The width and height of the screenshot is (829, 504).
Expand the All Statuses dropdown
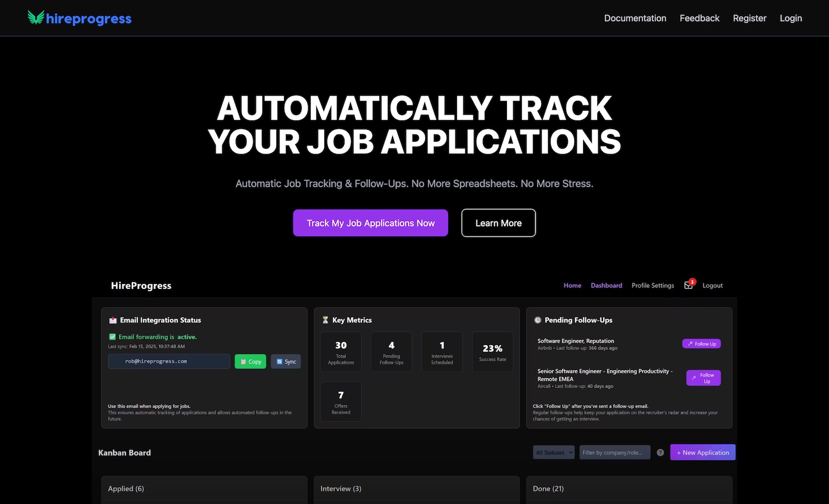coord(553,452)
